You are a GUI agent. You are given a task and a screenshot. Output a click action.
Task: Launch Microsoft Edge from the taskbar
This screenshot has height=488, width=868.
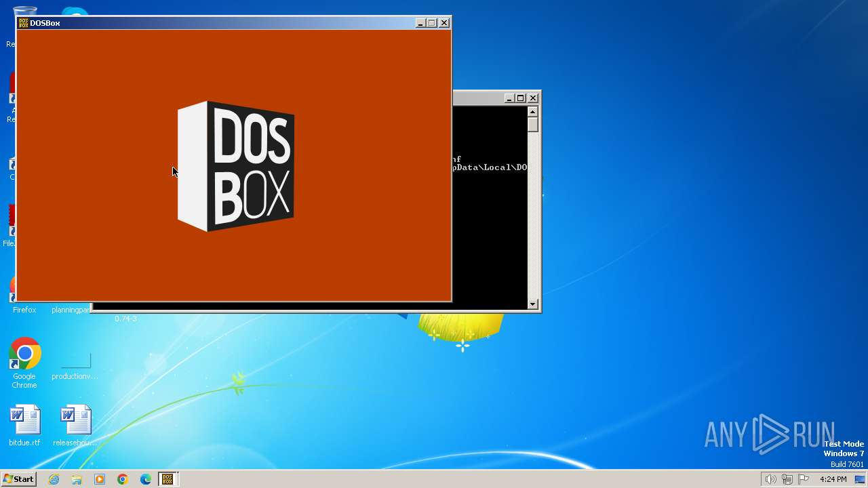tap(146, 479)
